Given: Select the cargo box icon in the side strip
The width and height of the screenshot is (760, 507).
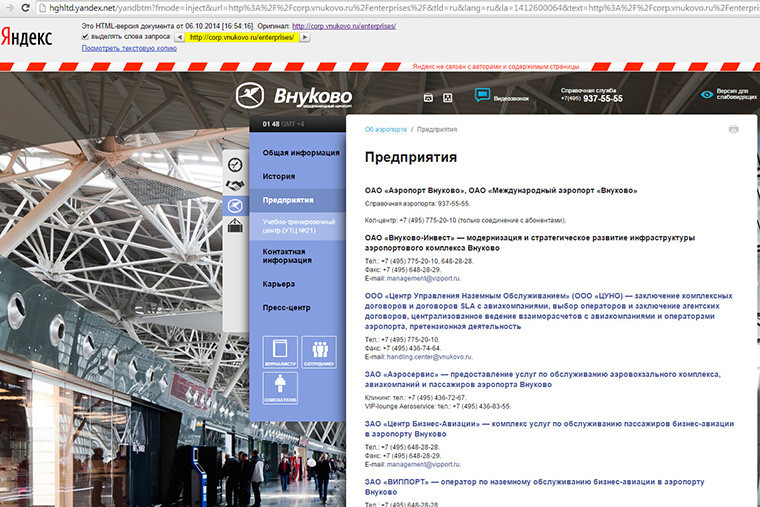Looking at the screenshot, I should point(235,225).
